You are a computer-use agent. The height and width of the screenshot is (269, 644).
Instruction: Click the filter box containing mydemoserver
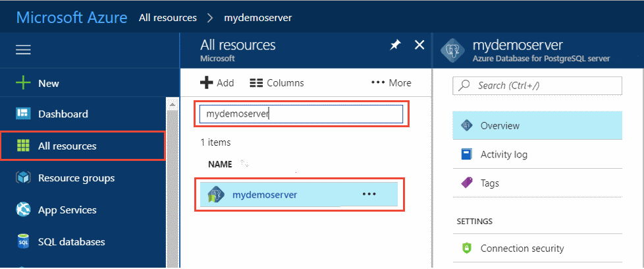[301, 114]
